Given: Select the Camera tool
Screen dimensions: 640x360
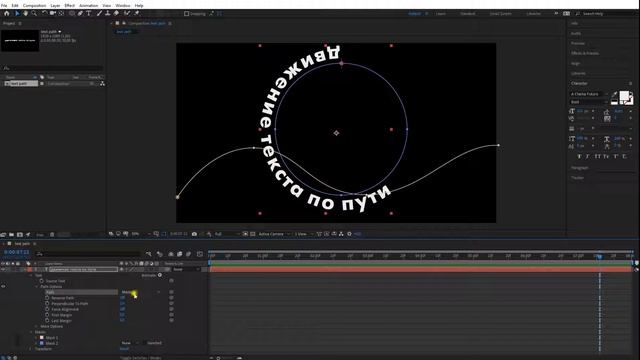Looking at the screenshot, I should tap(53, 13).
